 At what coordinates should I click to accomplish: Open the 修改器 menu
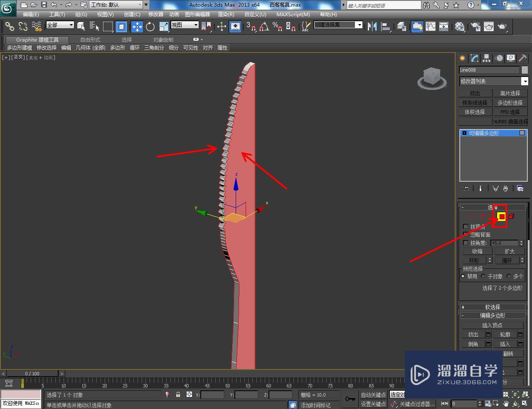click(x=156, y=15)
